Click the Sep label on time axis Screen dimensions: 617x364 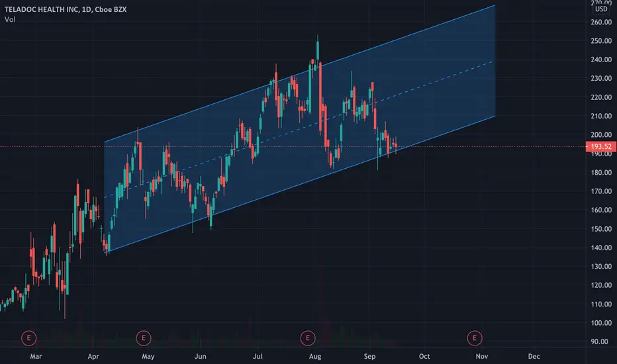[x=369, y=357]
